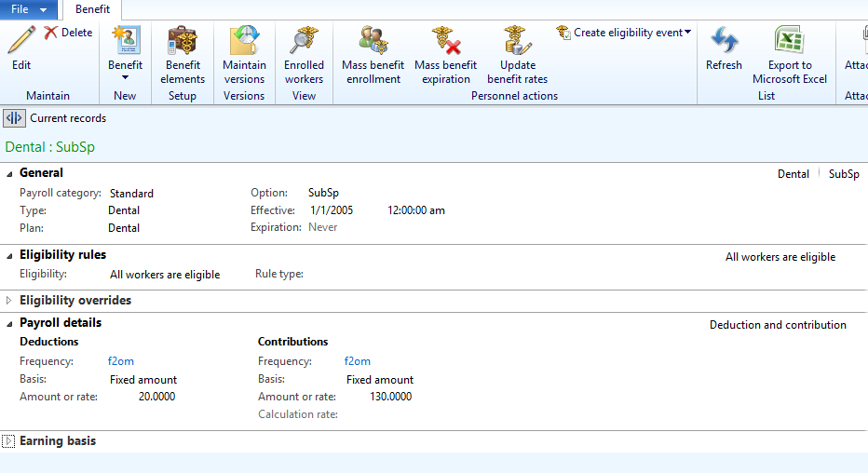
Task: Expand the Eligibility overrides section
Action: (9, 301)
